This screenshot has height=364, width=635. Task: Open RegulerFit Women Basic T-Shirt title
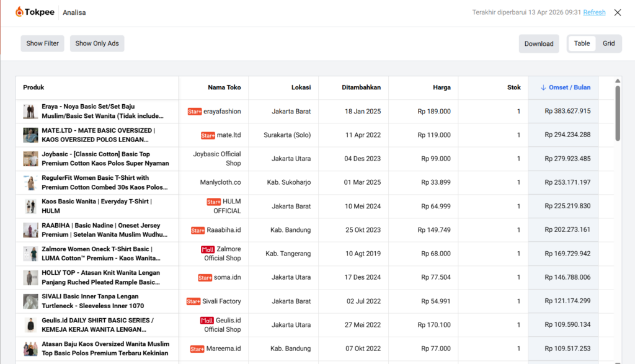tap(104, 182)
